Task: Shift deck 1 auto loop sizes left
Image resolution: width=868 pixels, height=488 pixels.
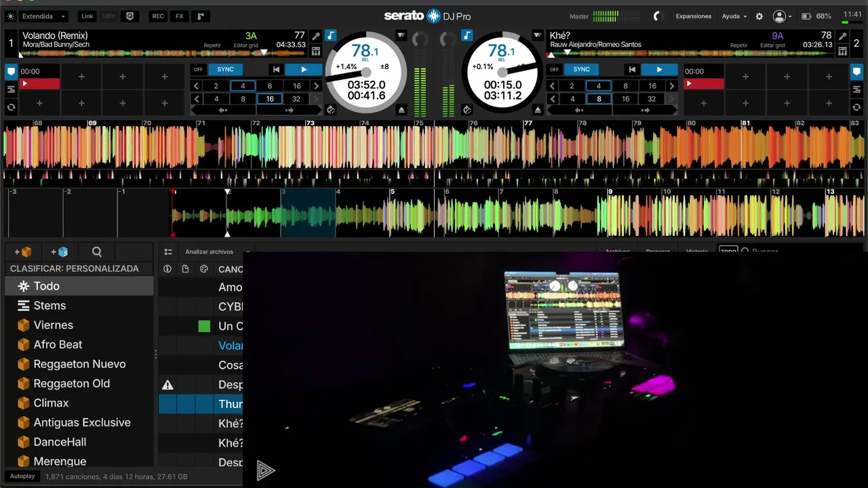Action: (197, 86)
